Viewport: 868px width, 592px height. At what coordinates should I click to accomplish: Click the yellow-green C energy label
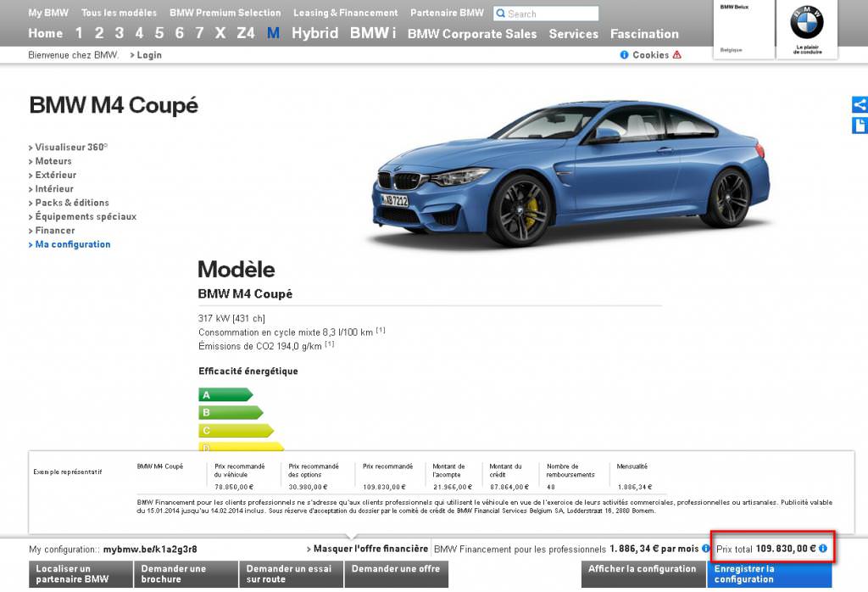pos(236,430)
